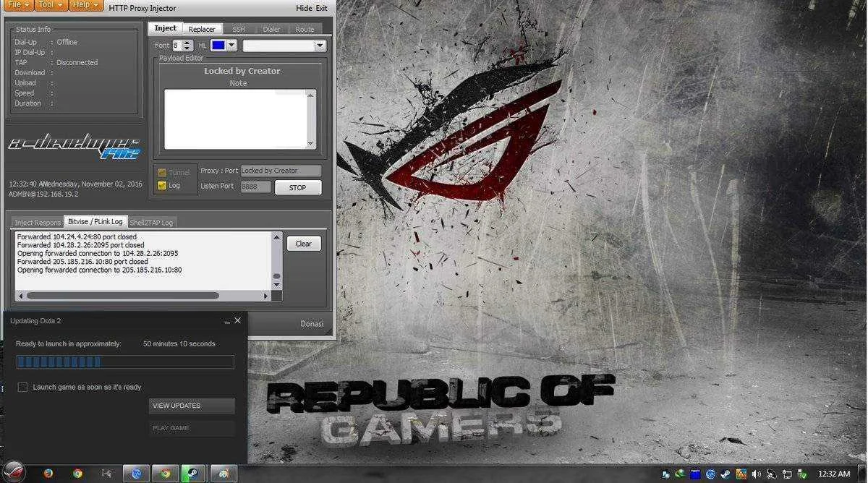Click the log's left scroll arrow
This screenshot has width=868, height=483.
point(20,296)
